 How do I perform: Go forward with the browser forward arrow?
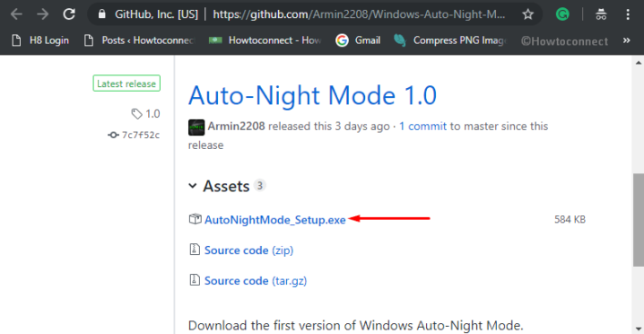tap(43, 14)
